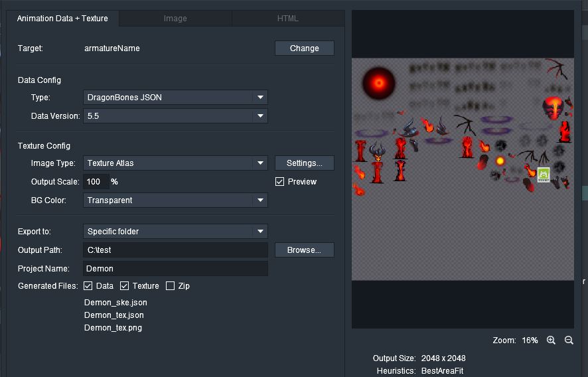Click the Demon_tex.png file name

(113, 328)
